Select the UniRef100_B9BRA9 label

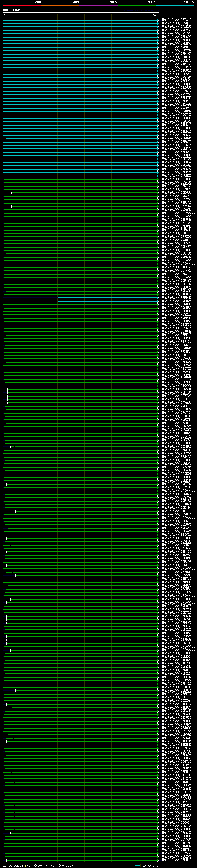[176, 318]
